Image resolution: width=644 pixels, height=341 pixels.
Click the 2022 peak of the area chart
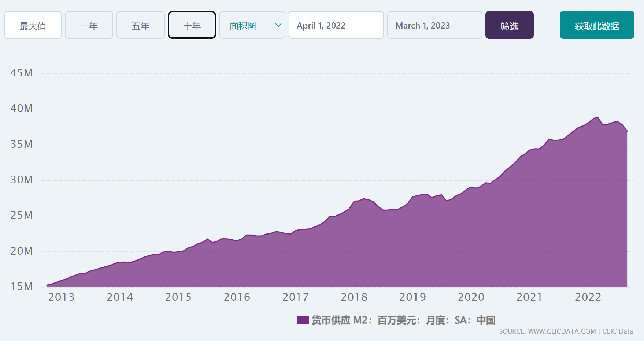point(598,117)
